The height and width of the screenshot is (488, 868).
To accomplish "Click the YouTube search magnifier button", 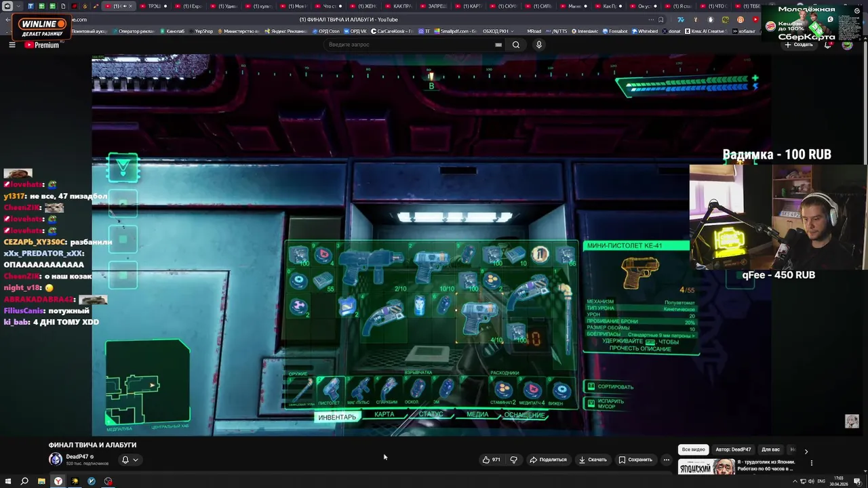I will click(x=516, y=45).
